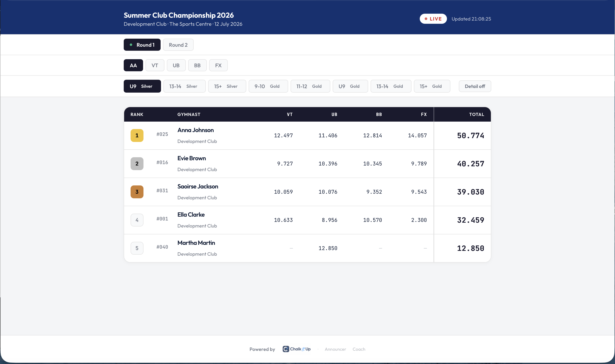Click Ella Clarke's total 32.459
Screen dimensions: 615x364
pyautogui.click(x=470, y=220)
